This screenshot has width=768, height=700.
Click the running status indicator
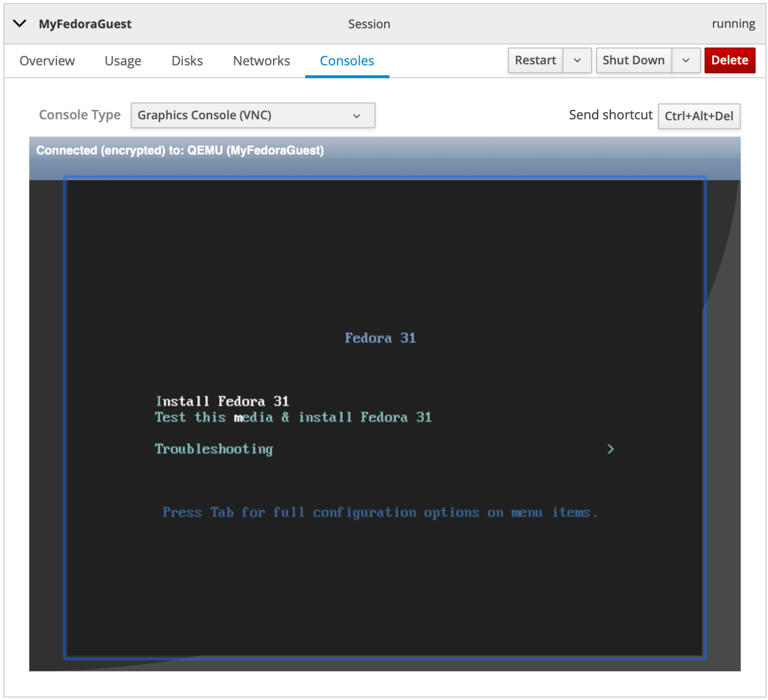[733, 23]
